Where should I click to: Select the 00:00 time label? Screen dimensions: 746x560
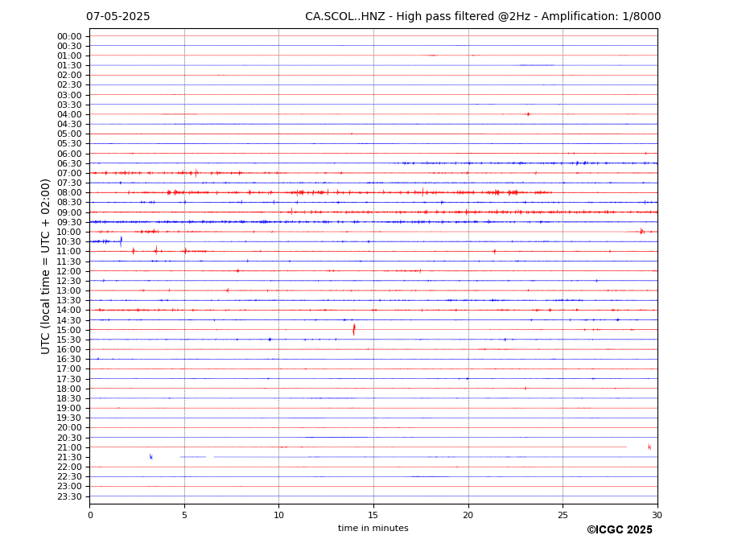[69, 37]
